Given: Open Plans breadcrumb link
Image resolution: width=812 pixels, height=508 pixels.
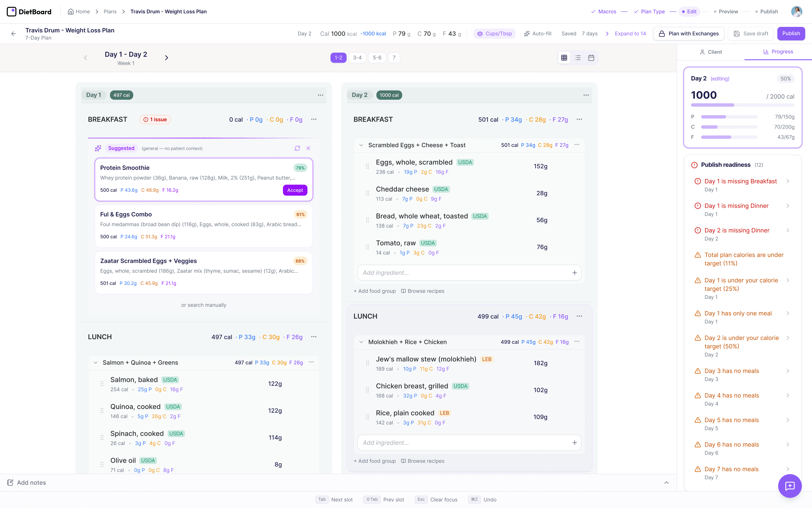Looking at the screenshot, I should coord(110,11).
